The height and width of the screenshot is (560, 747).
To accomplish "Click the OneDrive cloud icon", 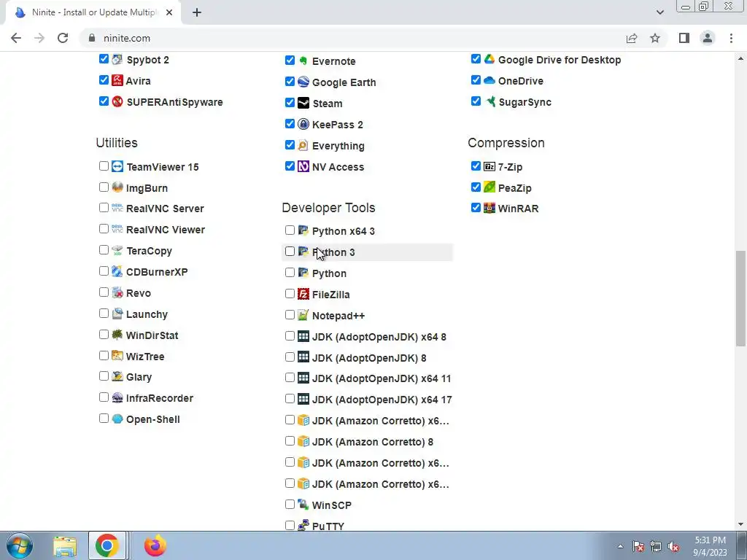I will tap(489, 80).
